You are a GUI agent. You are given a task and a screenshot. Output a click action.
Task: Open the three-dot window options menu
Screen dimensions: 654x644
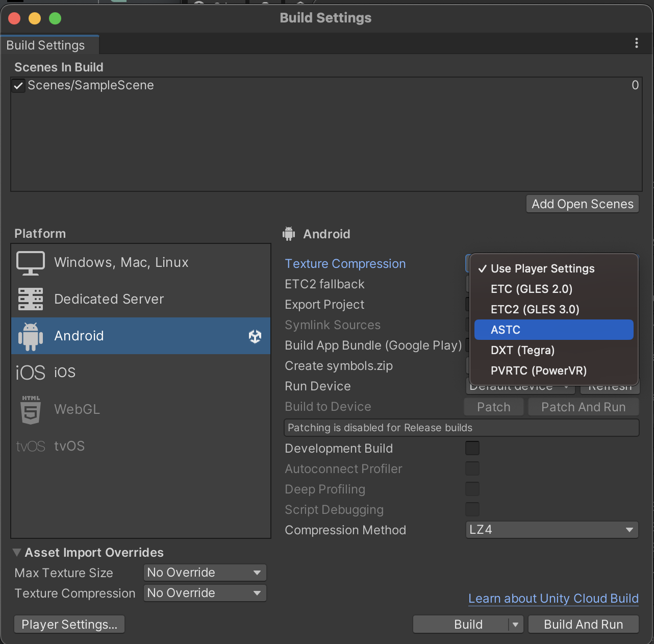[637, 43]
